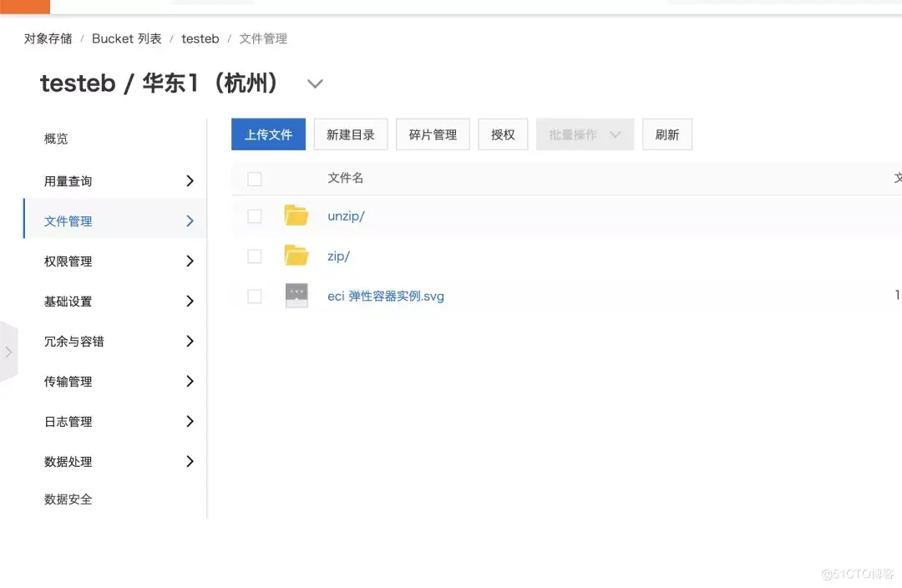902x588 pixels.
Task: Click the 碎片管理 button
Action: pos(433,134)
